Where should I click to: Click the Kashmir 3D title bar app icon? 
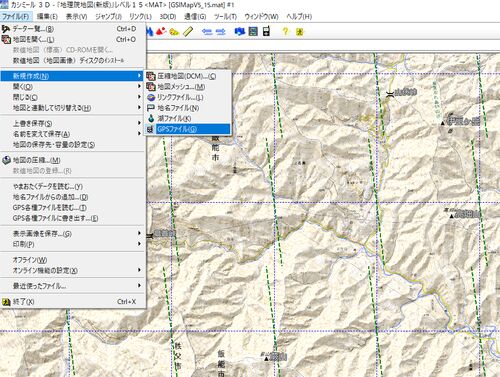pos(5,4)
